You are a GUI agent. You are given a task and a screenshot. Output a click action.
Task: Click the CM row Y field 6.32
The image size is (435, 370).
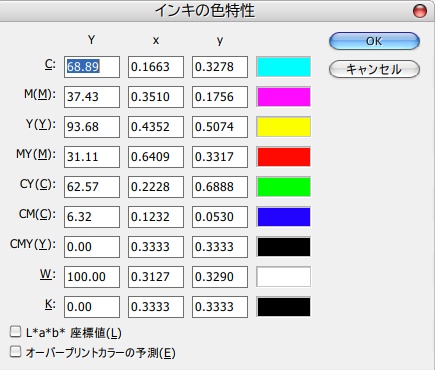(x=92, y=217)
